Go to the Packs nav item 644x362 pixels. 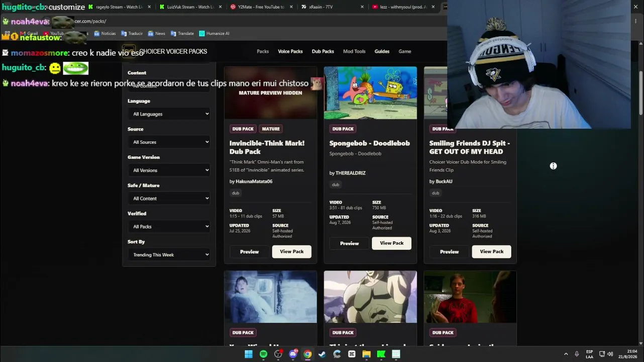(x=263, y=51)
